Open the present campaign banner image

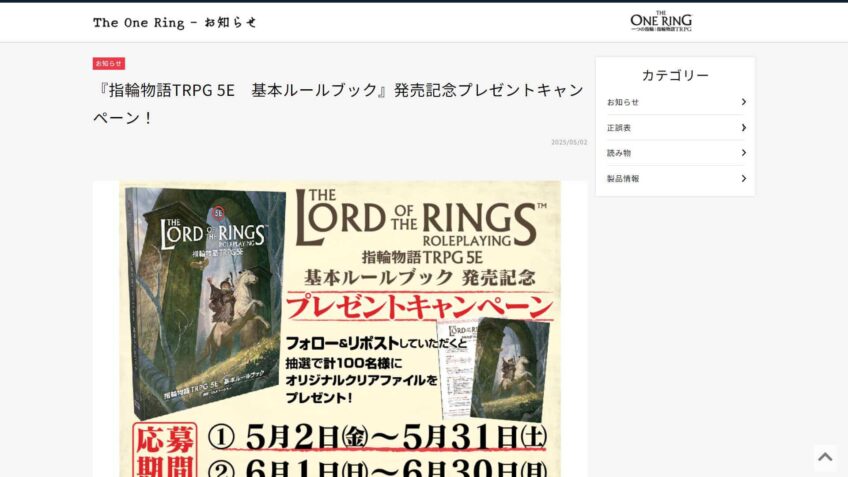click(x=340, y=329)
